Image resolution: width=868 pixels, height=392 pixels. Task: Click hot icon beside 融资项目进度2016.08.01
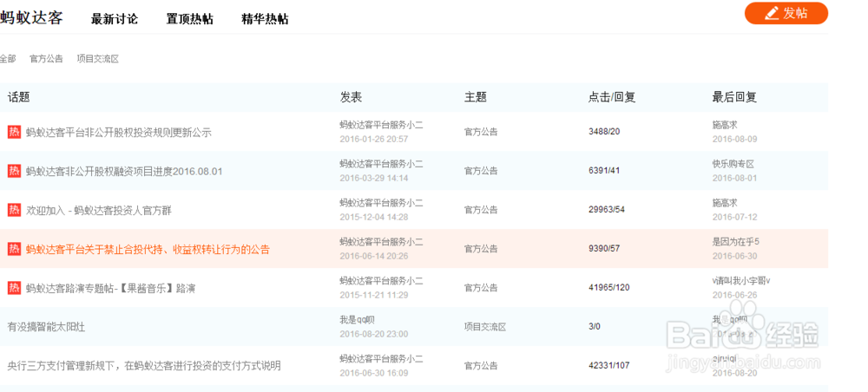(14, 171)
